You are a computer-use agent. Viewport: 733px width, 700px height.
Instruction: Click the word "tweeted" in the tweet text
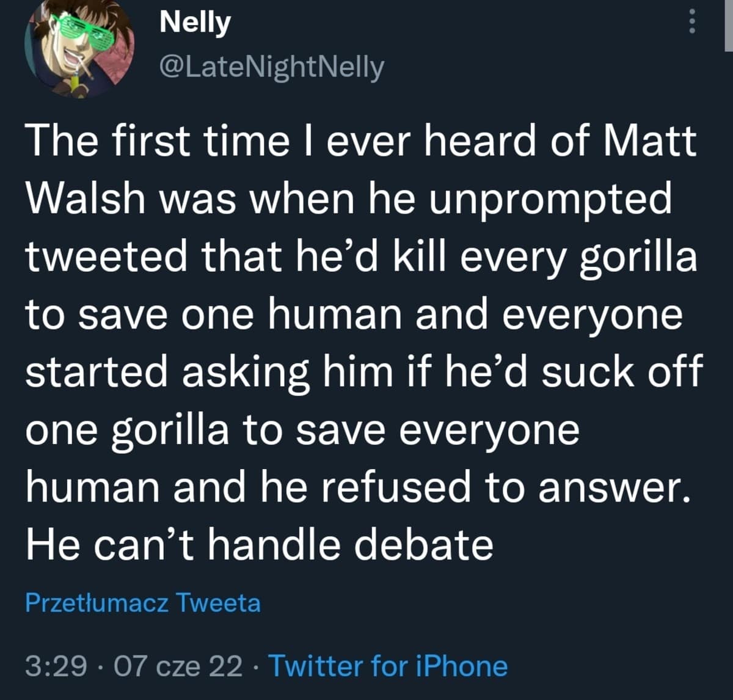(x=107, y=257)
